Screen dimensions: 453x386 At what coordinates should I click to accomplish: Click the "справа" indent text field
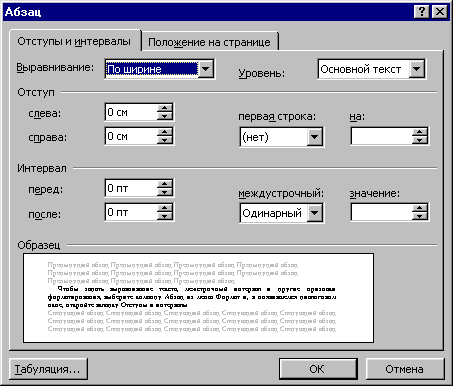(132, 136)
